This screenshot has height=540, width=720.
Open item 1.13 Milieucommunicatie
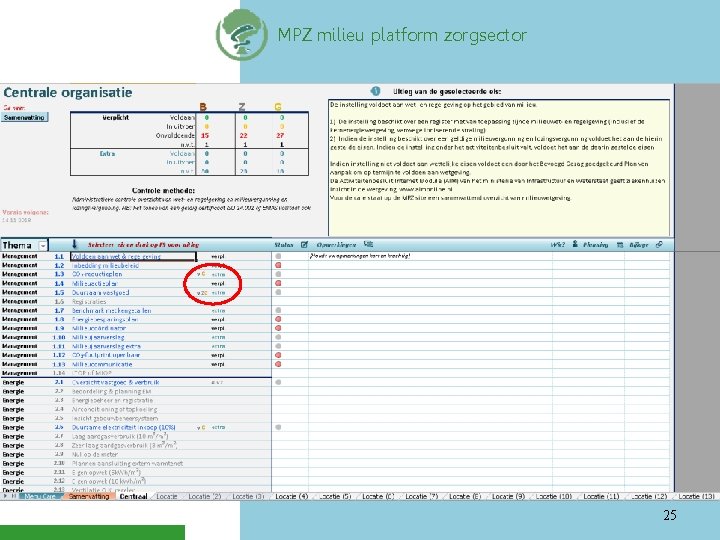tap(102, 364)
